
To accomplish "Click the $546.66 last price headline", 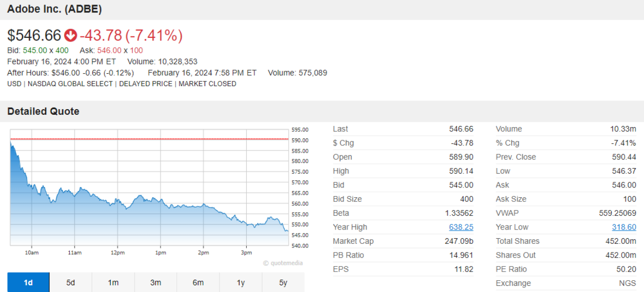I will (x=34, y=35).
